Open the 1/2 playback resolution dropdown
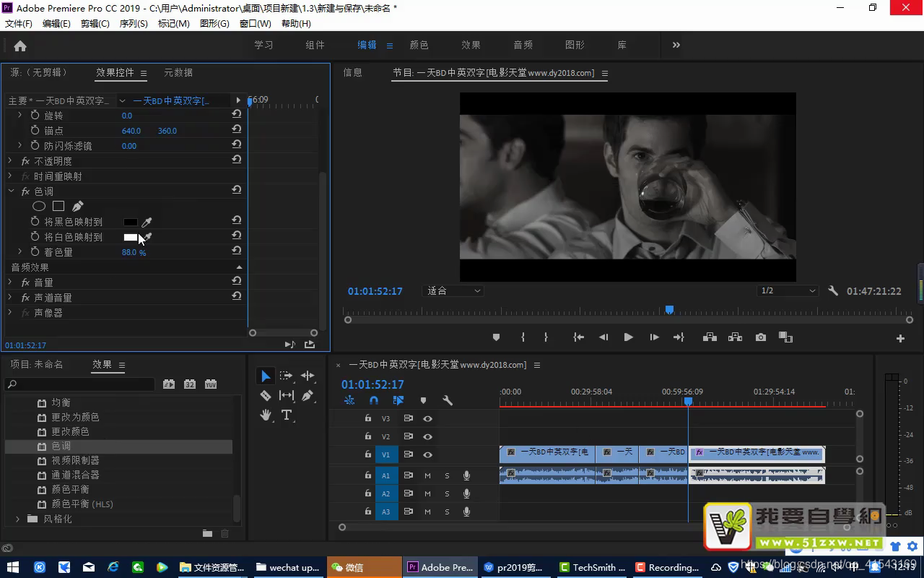 click(x=788, y=290)
